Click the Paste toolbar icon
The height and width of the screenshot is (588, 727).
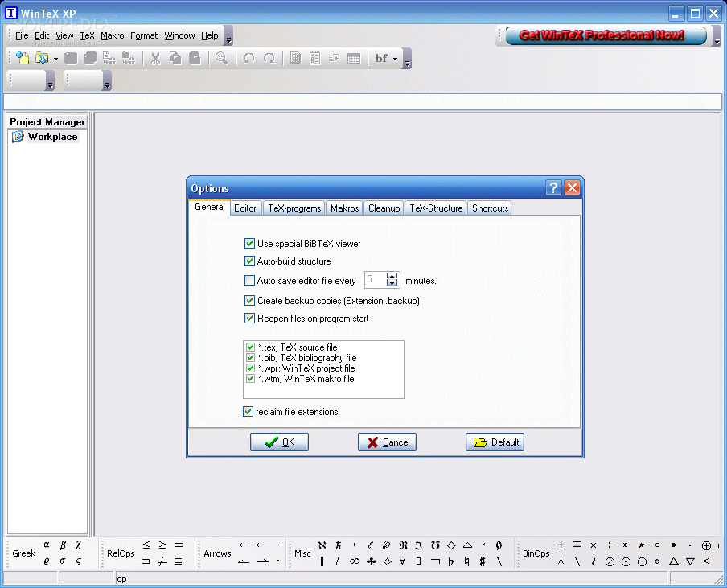click(195, 58)
